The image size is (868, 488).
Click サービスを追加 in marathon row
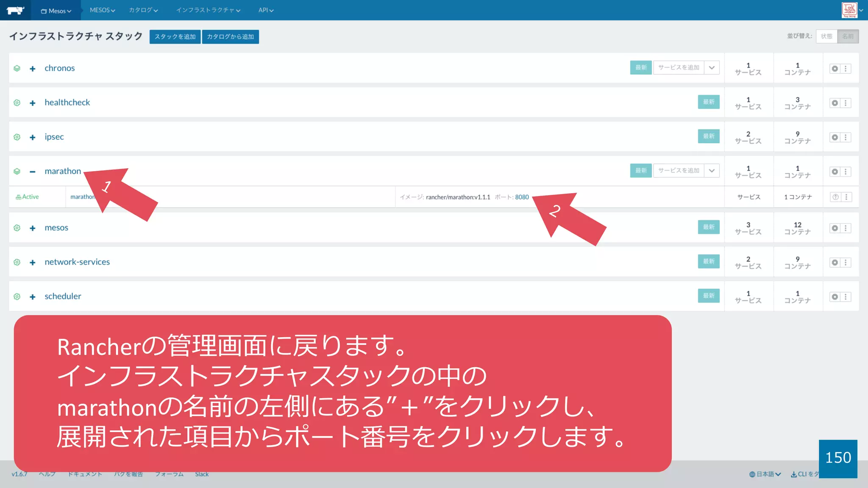coord(679,170)
